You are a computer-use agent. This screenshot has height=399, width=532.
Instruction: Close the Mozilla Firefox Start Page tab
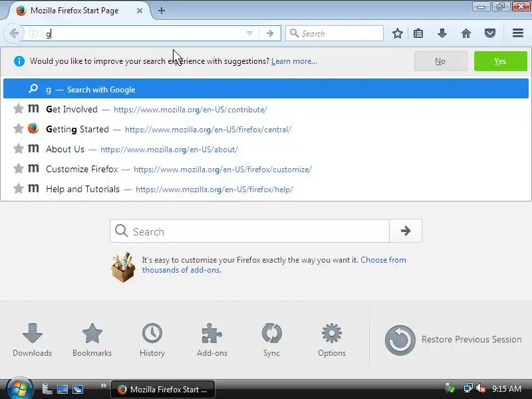pyautogui.click(x=140, y=11)
